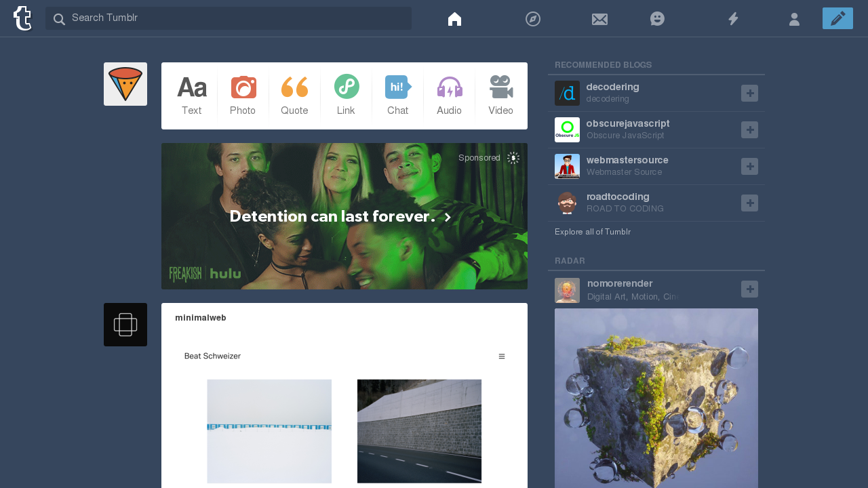868x488 pixels.
Task: Follow nomorerender in Radar
Action: 749,289
